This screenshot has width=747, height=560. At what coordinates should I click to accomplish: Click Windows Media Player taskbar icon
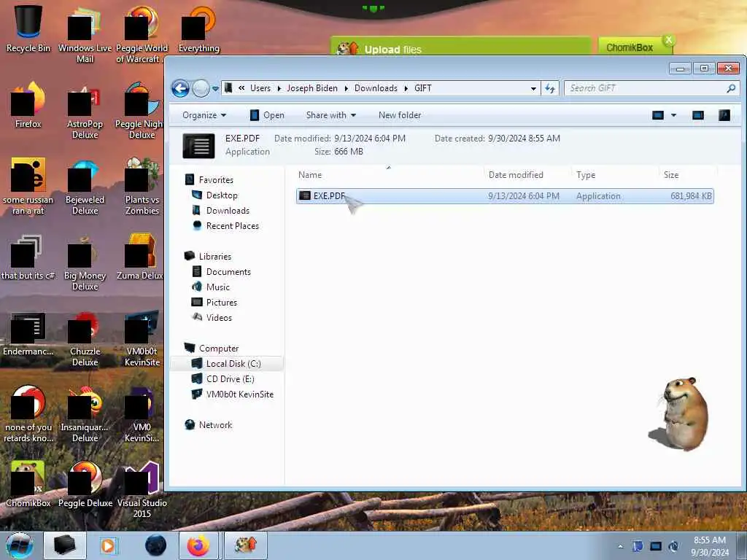(108, 545)
